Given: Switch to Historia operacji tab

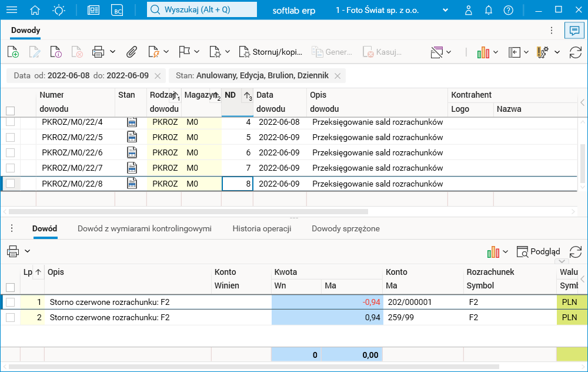Looking at the screenshot, I should pos(262,228).
